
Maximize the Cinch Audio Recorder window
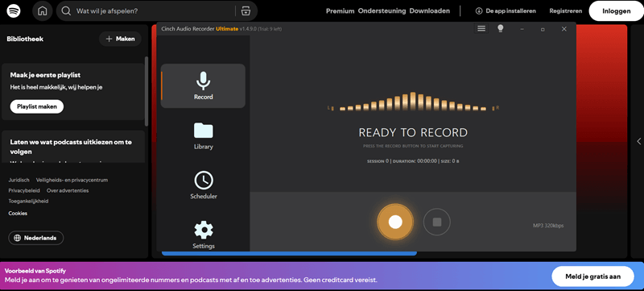coord(543,29)
